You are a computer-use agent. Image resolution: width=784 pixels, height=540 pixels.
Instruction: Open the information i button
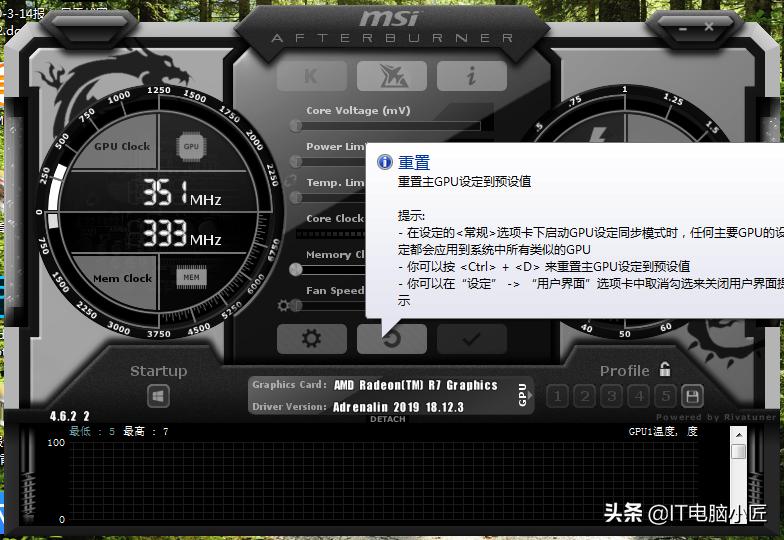(472, 76)
